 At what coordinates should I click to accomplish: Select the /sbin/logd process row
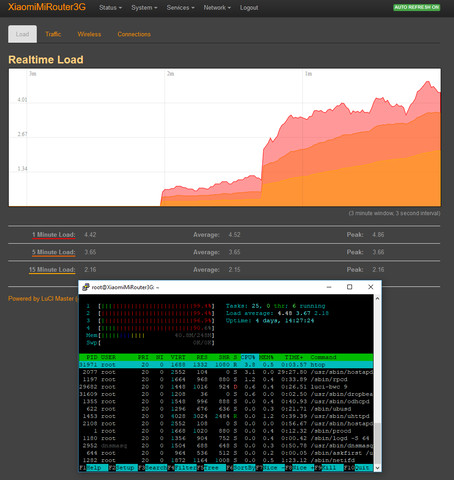coord(226,438)
